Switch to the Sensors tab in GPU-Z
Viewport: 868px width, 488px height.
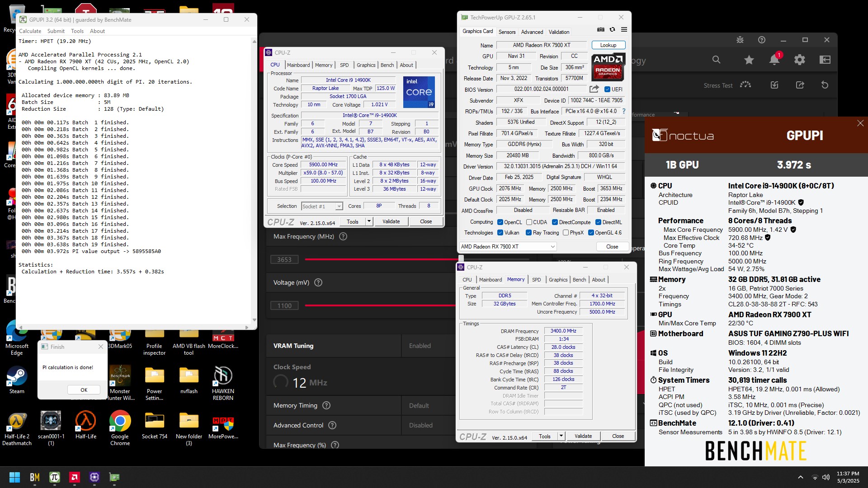click(x=507, y=32)
